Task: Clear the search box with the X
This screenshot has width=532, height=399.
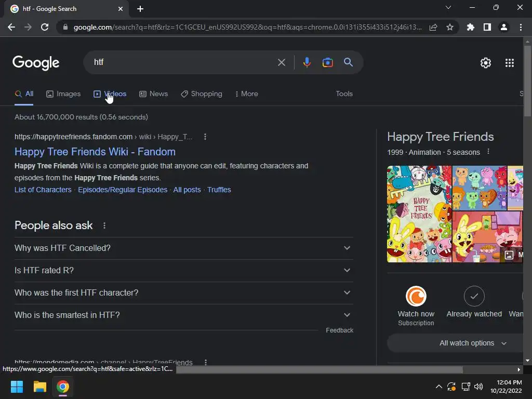Action: click(x=282, y=62)
